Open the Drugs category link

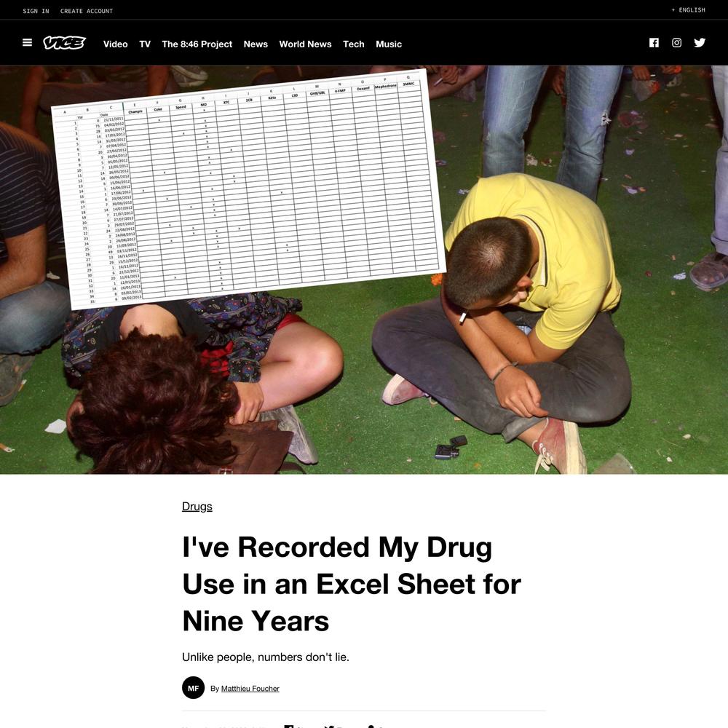[197, 507]
